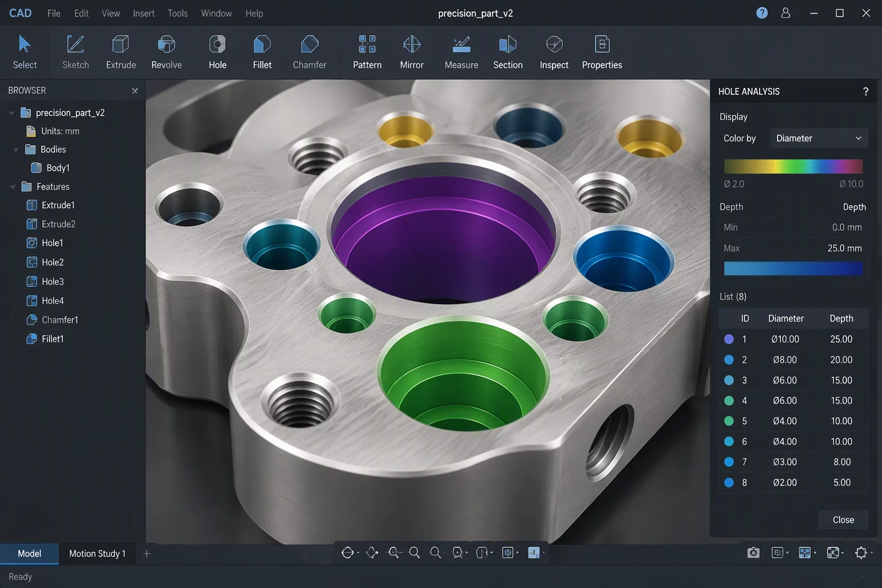Collapse the Bodies folder

point(16,150)
